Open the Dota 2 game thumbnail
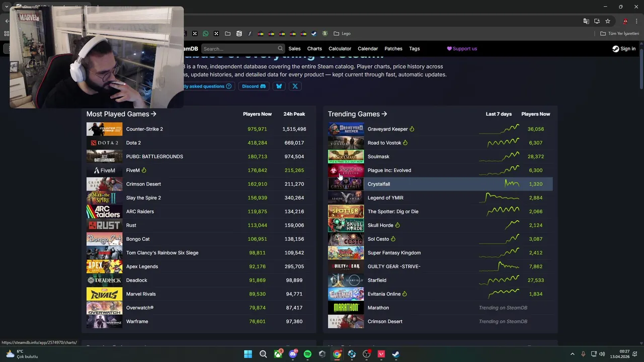Screen dimensions: 644x362 pyautogui.click(x=104, y=143)
